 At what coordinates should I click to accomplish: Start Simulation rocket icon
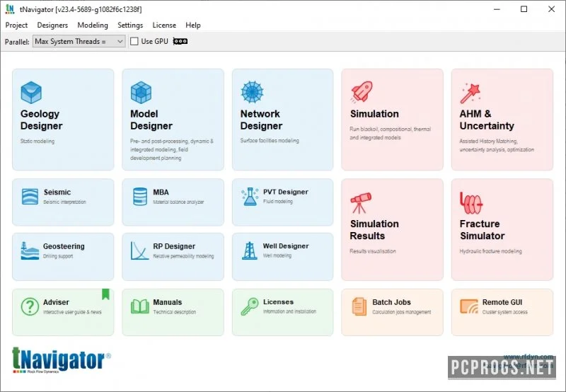click(x=362, y=92)
